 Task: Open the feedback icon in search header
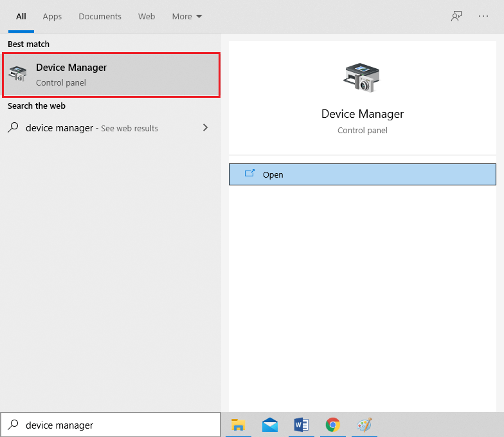tap(456, 17)
